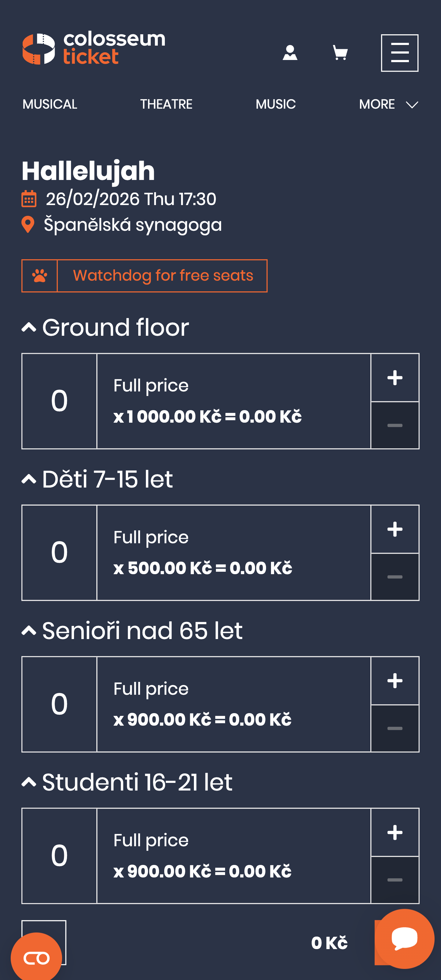The height and width of the screenshot is (980, 441).
Task: Click the paw watchdog icon
Action: 39,276
